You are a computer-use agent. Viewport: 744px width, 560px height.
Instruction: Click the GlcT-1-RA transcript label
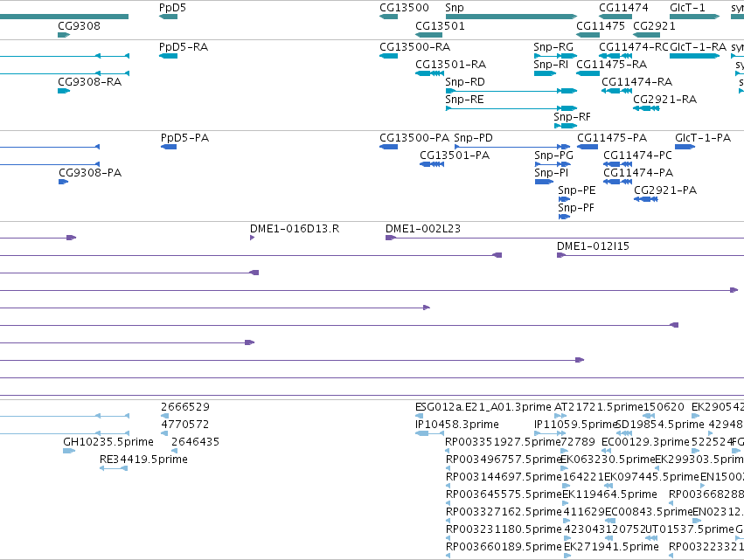698,47
